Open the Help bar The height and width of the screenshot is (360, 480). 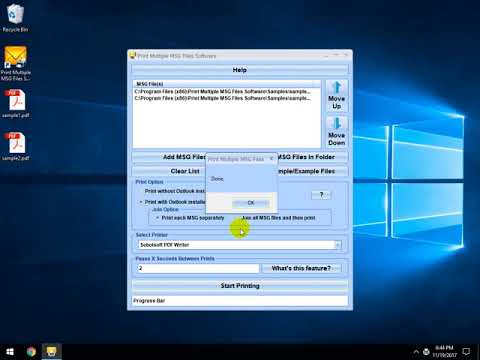240,70
